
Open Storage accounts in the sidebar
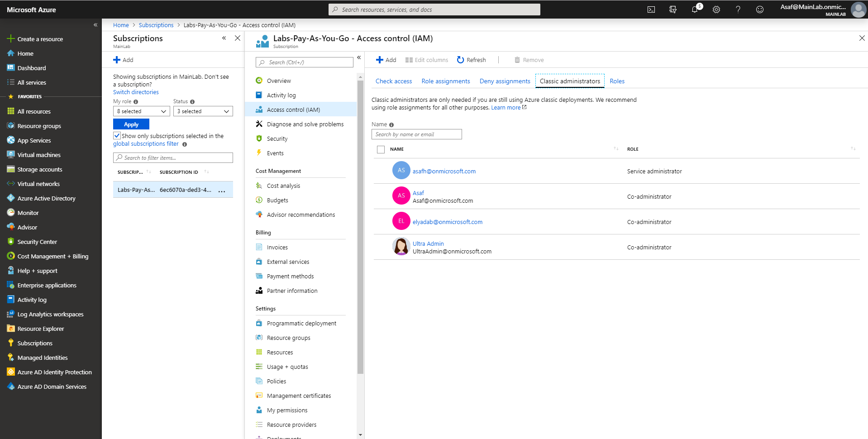(39, 169)
